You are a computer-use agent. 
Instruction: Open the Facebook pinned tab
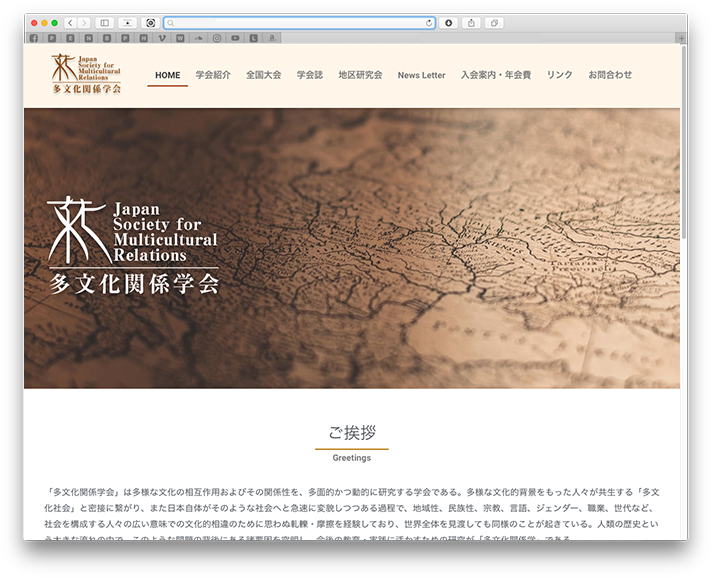pyautogui.click(x=34, y=38)
